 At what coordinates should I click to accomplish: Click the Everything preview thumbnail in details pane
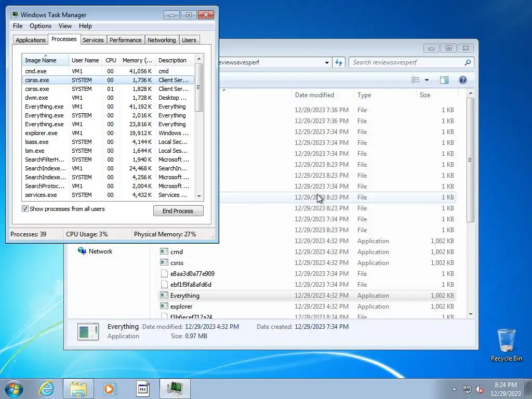(x=88, y=331)
